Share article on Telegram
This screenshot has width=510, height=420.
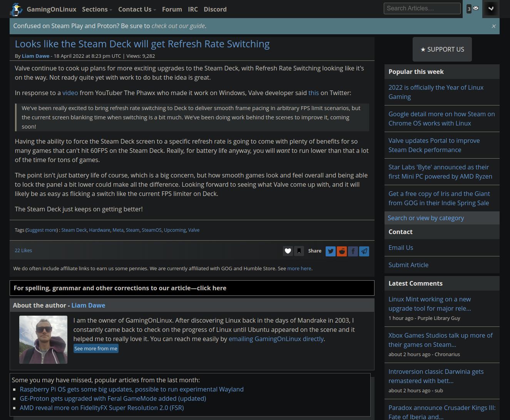[364, 251]
